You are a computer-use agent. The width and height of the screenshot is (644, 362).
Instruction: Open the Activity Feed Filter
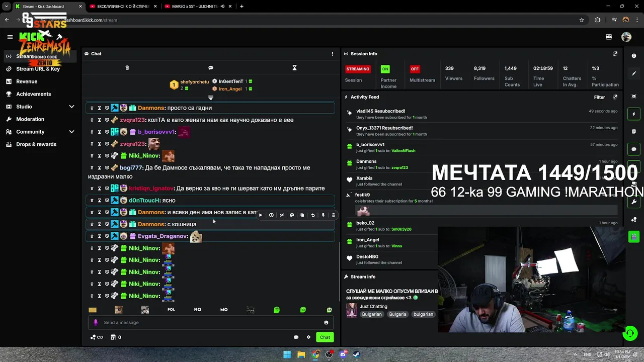[x=599, y=97]
